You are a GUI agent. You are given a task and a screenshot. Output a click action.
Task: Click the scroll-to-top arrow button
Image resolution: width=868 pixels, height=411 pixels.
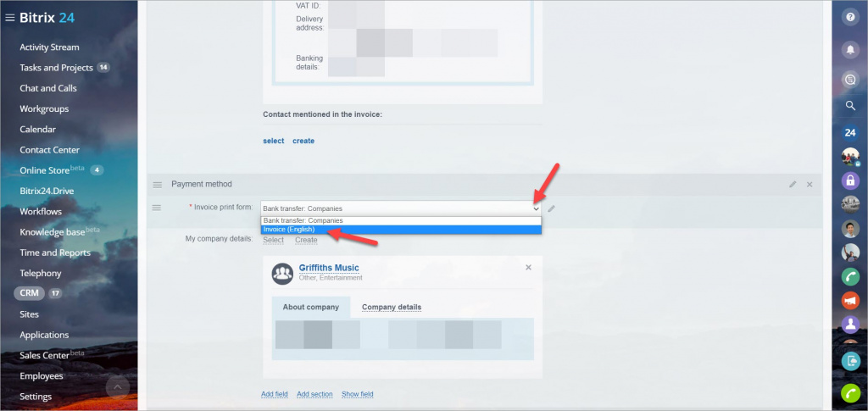pyautogui.click(x=117, y=387)
